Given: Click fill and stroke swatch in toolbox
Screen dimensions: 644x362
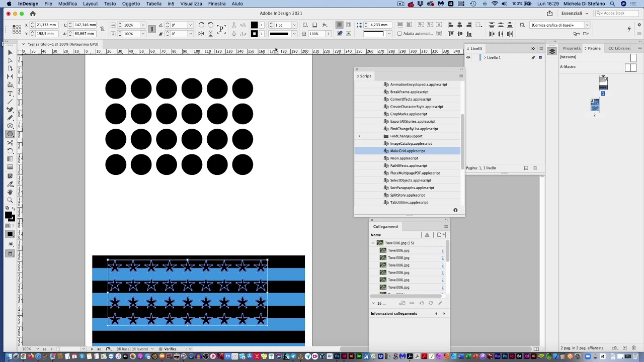Looking at the screenshot, I should pyautogui.click(x=10, y=216).
